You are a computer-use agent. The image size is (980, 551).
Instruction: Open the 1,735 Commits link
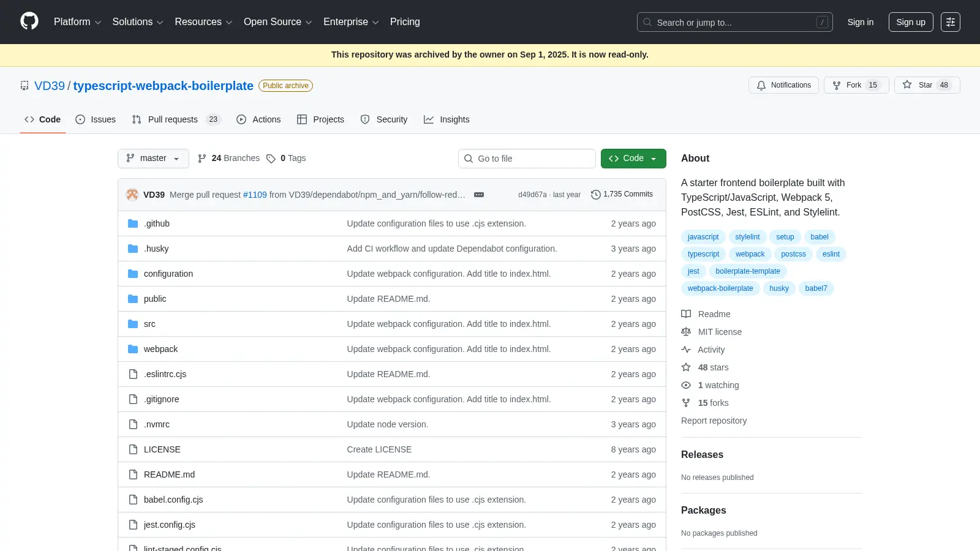[622, 195]
